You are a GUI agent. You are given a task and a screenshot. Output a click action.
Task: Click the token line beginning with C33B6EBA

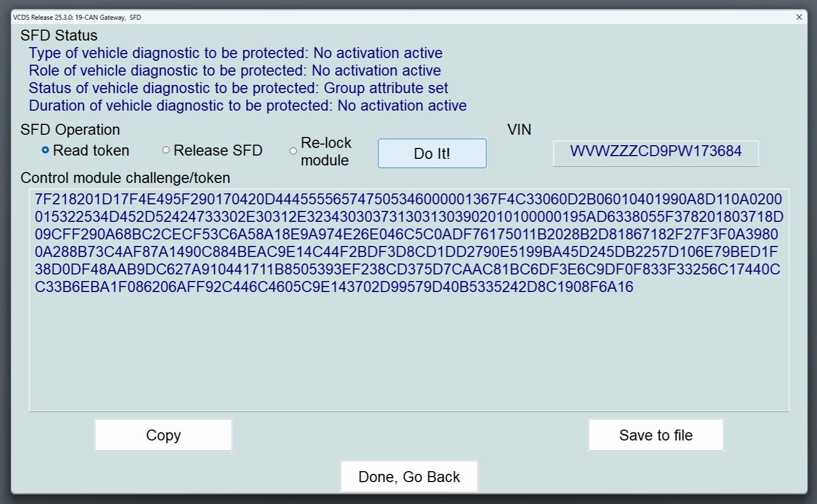(x=334, y=287)
